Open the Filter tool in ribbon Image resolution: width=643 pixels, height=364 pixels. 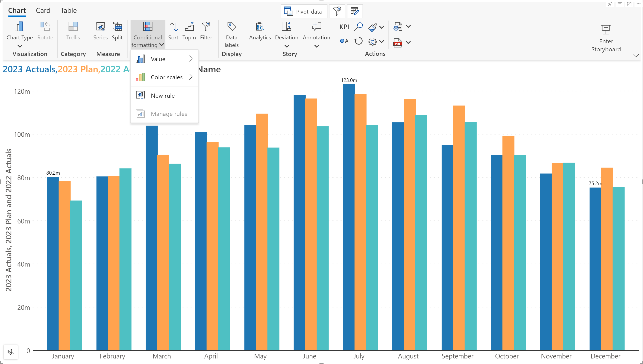tap(206, 31)
